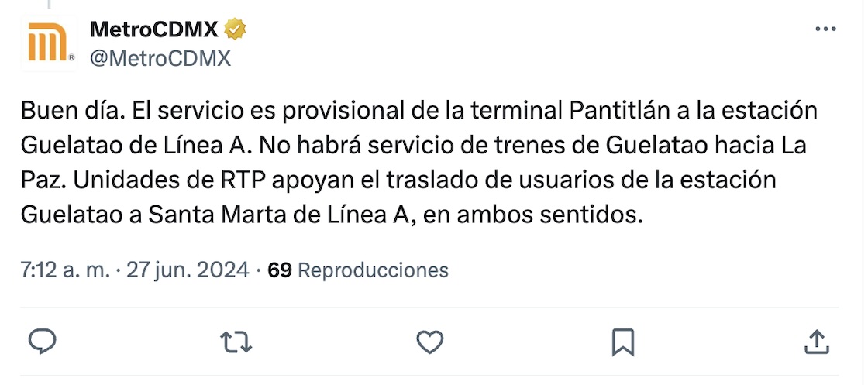Click the gold verified badge
This screenshot has height=385, width=868.
pyautogui.click(x=235, y=29)
